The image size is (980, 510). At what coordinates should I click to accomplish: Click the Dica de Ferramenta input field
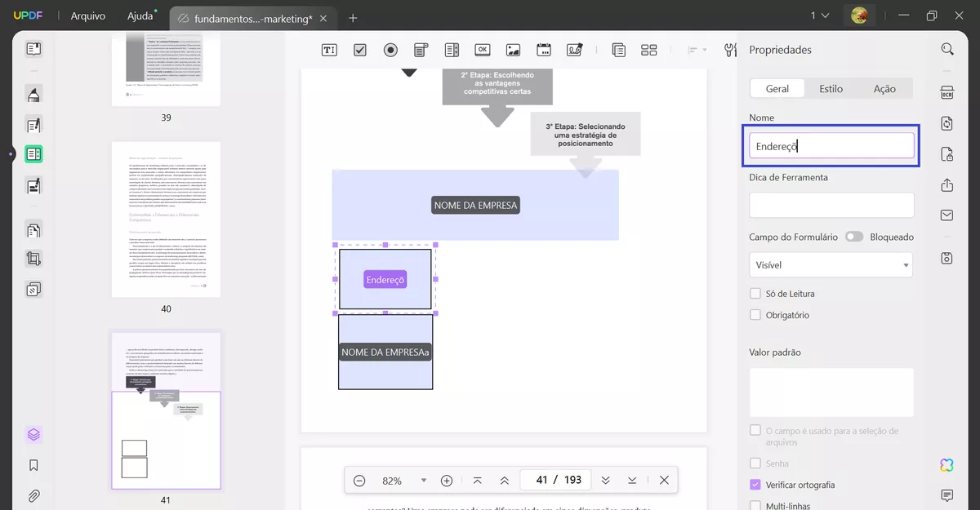tap(831, 205)
